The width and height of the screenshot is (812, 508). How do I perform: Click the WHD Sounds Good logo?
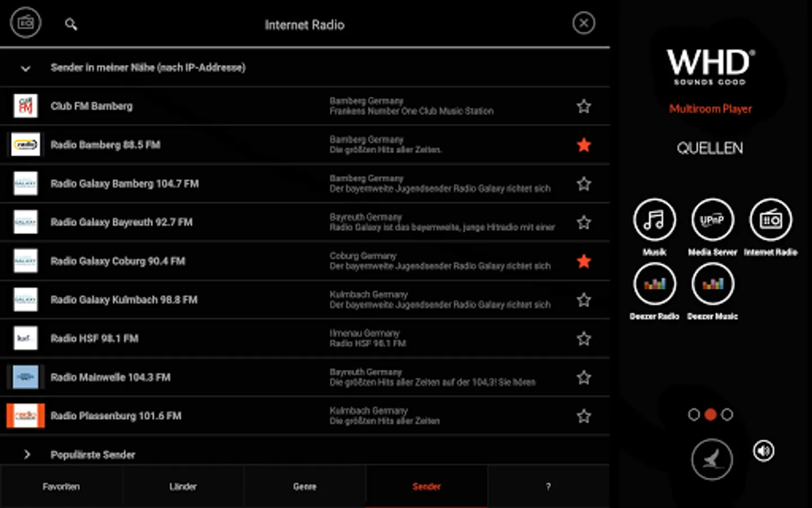[x=710, y=67]
